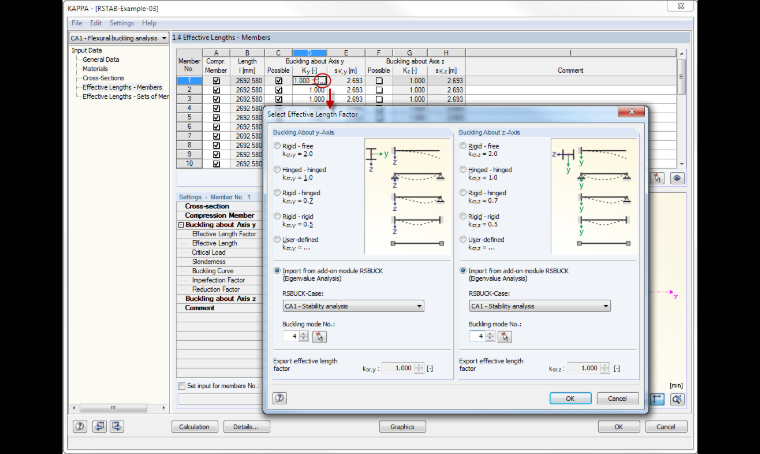The height and width of the screenshot is (454, 760).
Task: Click the z-axis Buckling mode No. stepper
Action: tap(490, 336)
